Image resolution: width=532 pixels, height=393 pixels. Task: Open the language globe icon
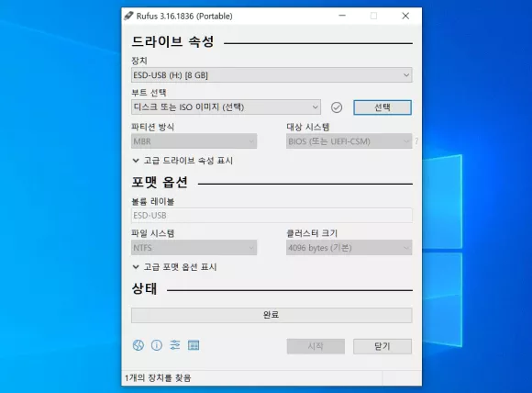[x=139, y=345]
